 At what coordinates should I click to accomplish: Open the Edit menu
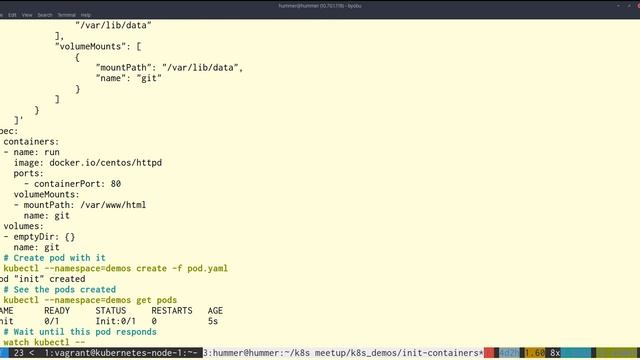[12, 15]
